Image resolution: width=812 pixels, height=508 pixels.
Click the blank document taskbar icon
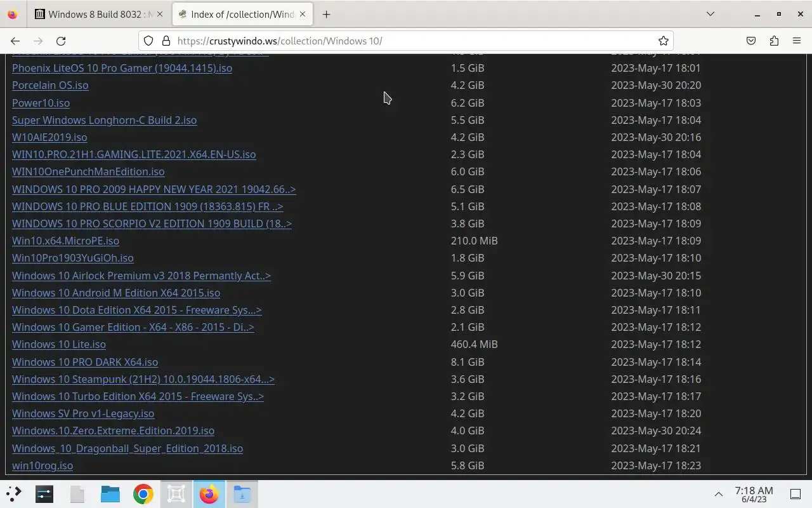[77, 493]
